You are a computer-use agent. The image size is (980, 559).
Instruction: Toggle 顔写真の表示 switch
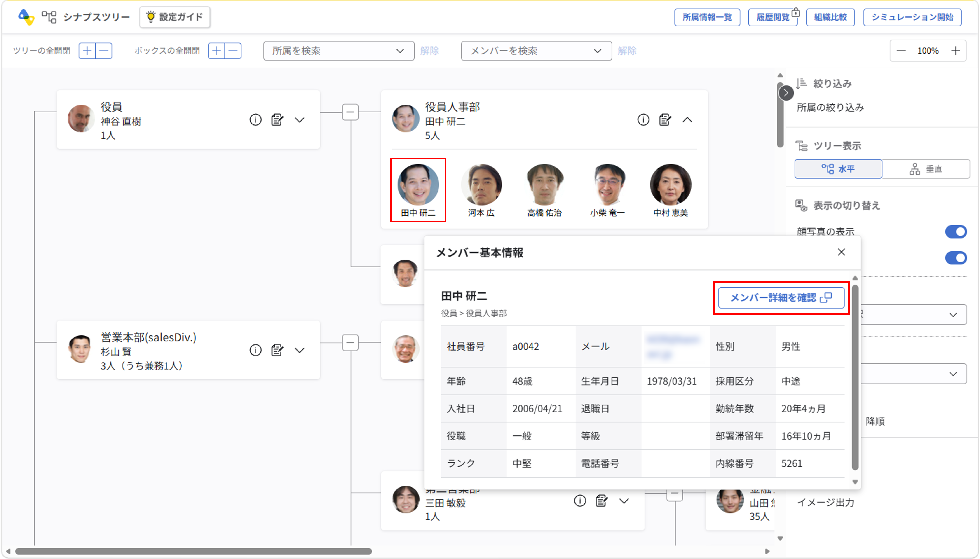pos(956,232)
